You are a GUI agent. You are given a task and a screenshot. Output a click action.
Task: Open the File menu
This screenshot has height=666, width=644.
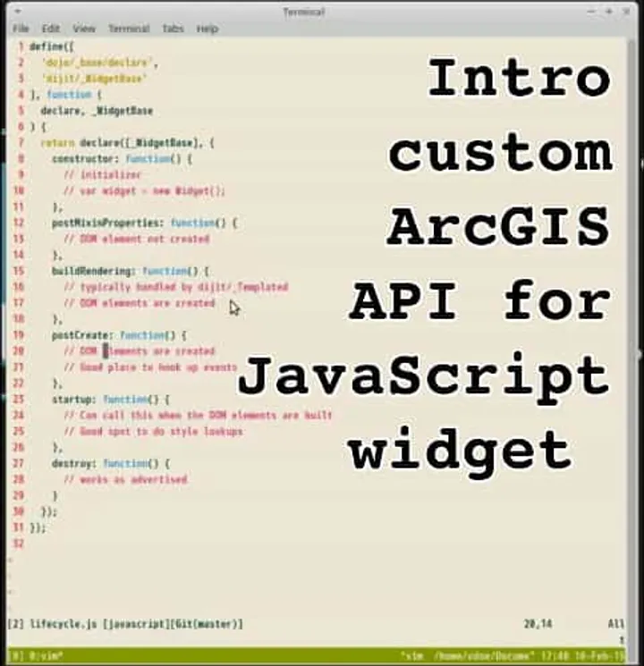pos(21,29)
